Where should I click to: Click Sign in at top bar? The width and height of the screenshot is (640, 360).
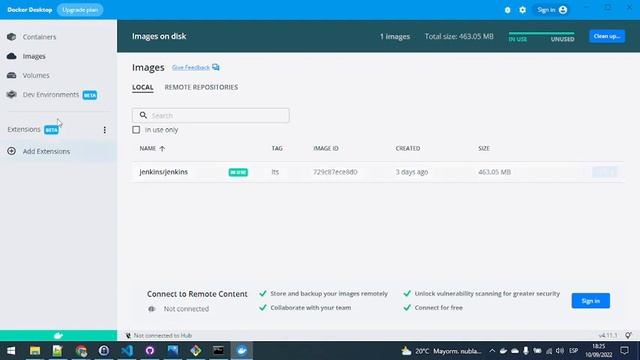(x=552, y=10)
